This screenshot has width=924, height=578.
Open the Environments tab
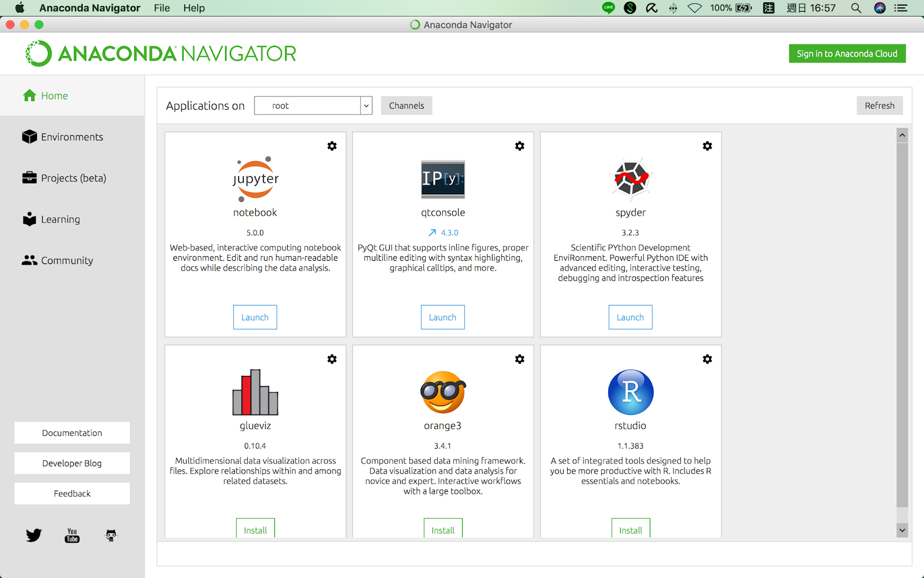[x=72, y=137]
